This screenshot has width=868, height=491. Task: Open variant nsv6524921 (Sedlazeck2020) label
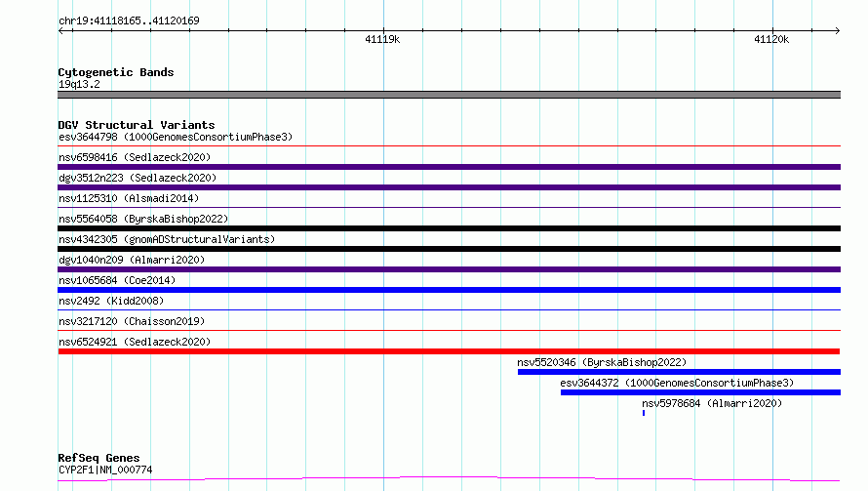(135, 342)
